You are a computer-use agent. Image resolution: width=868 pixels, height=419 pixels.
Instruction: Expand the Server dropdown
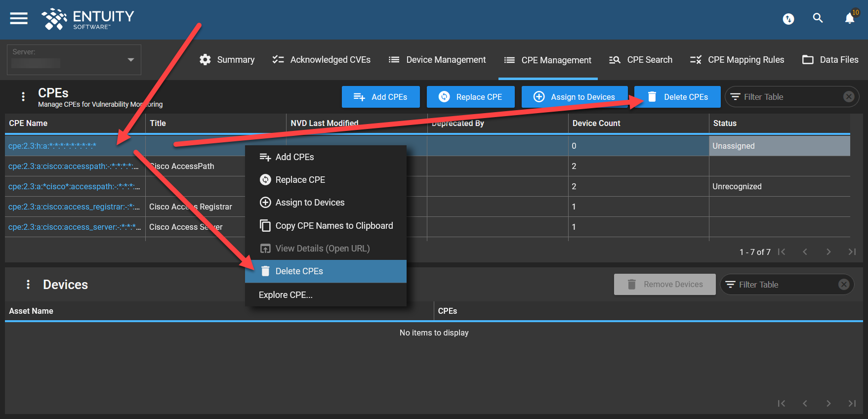(x=74, y=60)
